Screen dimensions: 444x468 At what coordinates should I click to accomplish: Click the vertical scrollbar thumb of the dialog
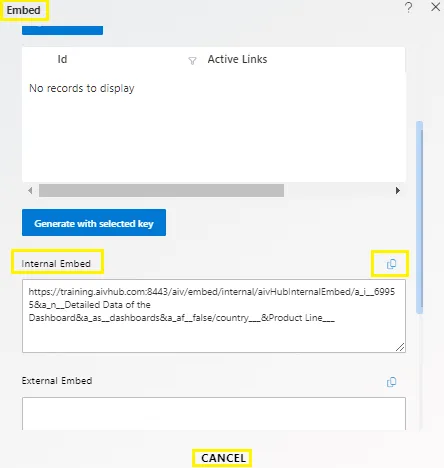tap(420, 217)
